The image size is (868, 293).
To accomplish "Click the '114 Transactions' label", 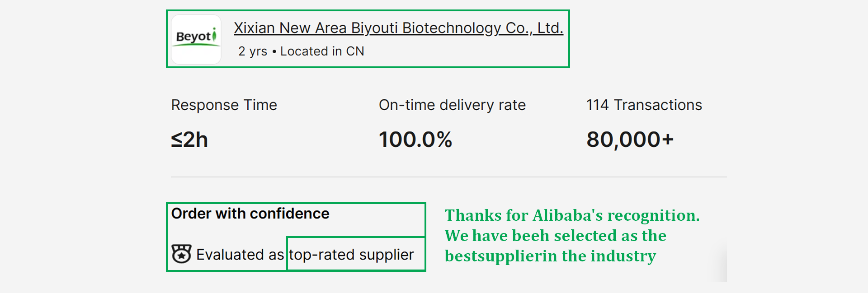I will (x=644, y=105).
